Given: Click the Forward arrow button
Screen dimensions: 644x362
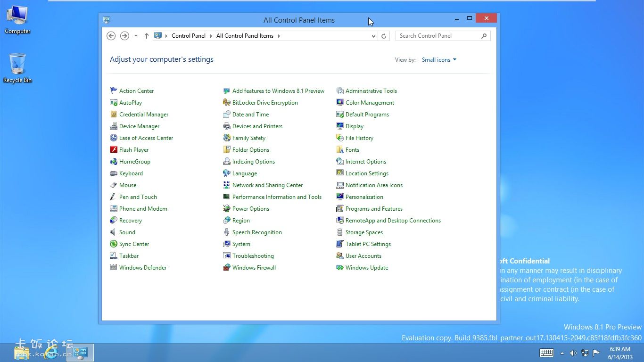Looking at the screenshot, I should [x=124, y=36].
